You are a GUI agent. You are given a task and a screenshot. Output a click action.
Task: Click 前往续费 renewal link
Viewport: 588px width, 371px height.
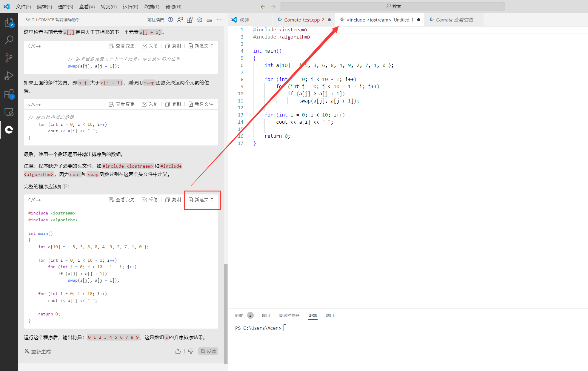156,20
